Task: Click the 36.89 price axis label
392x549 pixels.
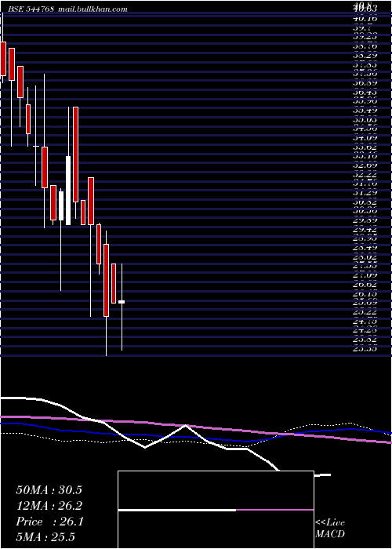Action: point(367,83)
